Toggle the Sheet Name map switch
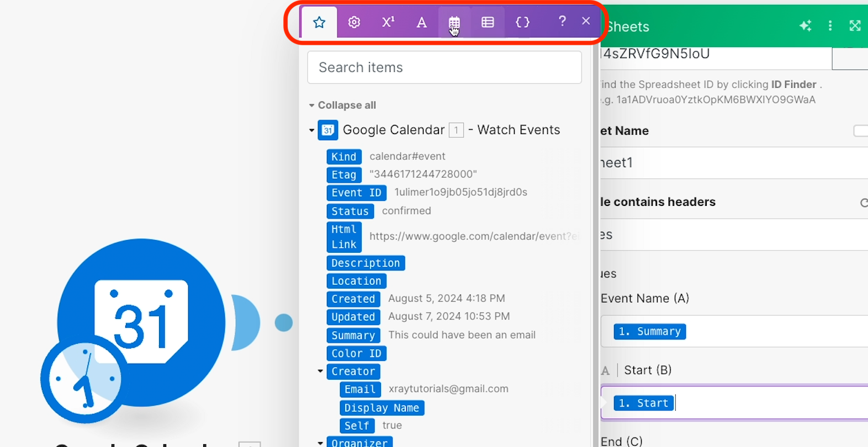Screen dimensions: 868x447 pyautogui.click(x=860, y=131)
